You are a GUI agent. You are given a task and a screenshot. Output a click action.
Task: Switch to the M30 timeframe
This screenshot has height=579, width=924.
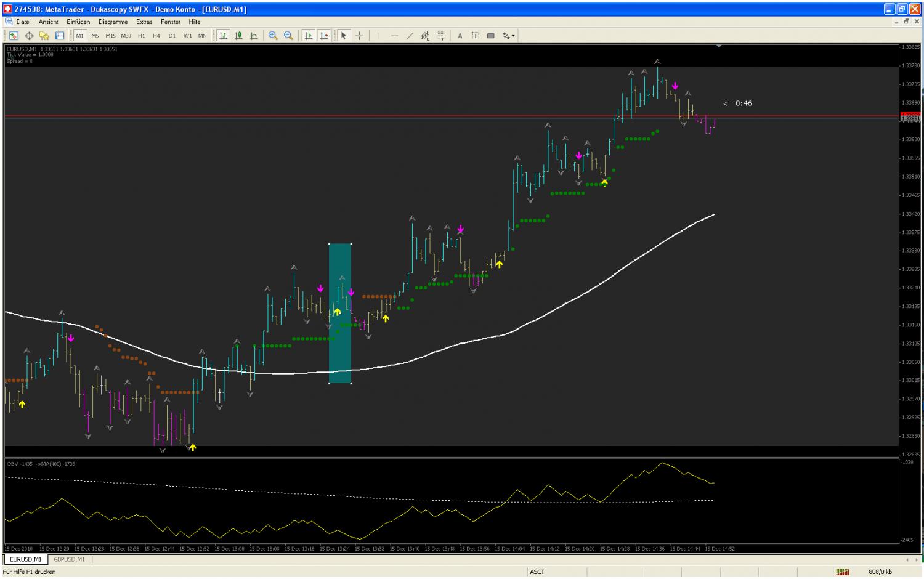click(126, 36)
